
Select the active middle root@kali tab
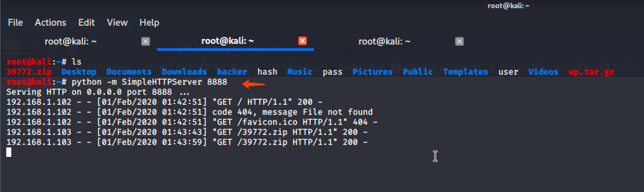point(227,41)
